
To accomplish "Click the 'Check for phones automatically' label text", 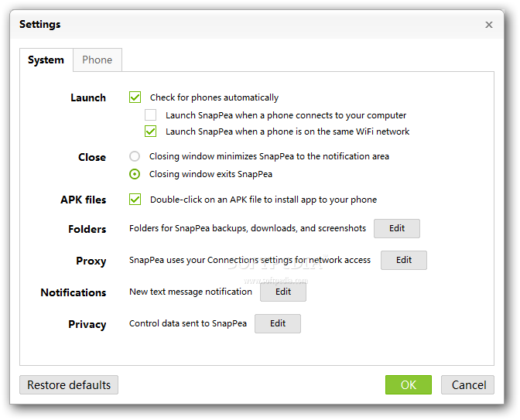I will tap(214, 97).
